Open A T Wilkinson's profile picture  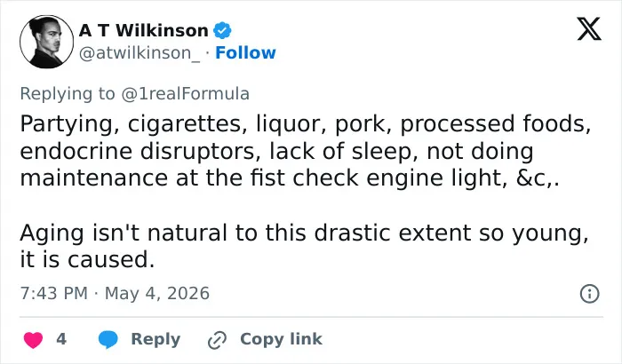pos(47,42)
